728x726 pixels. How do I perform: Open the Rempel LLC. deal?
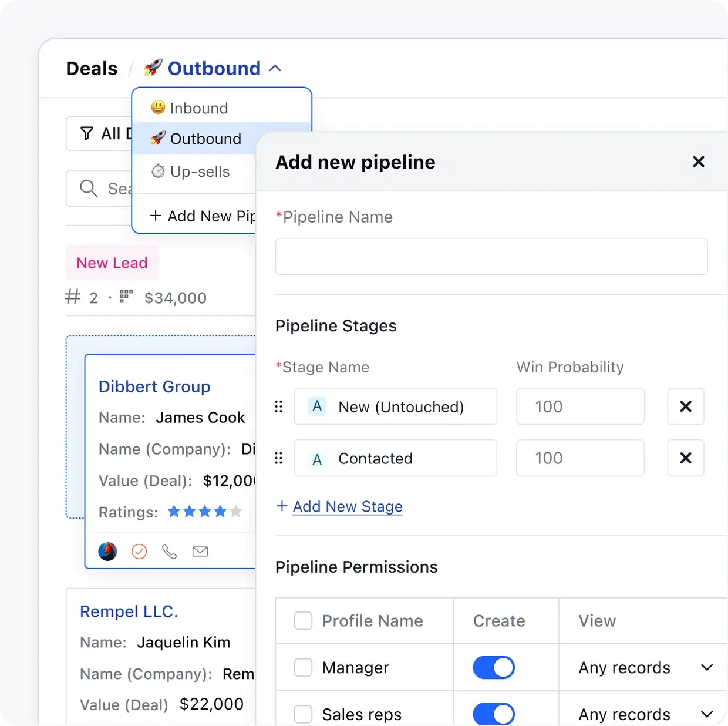pos(129,611)
